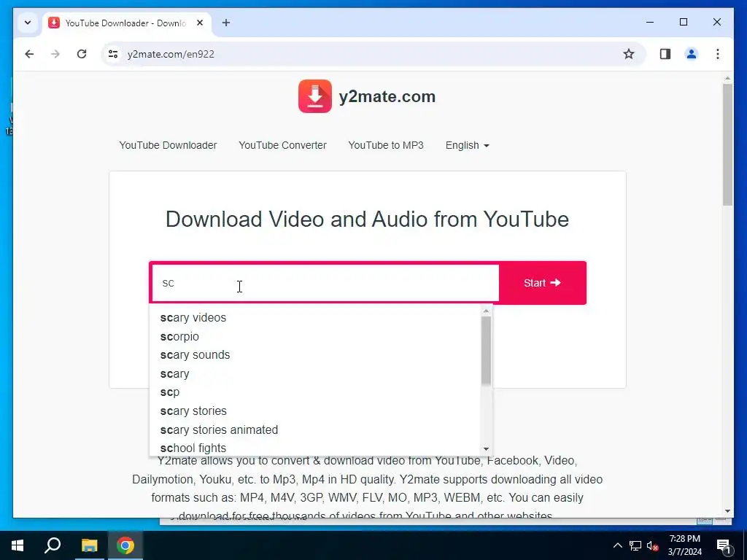Open the taskbar clock and date
This screenshot has width=747, height=560.
pyautogui.click(x=684, y=545)
